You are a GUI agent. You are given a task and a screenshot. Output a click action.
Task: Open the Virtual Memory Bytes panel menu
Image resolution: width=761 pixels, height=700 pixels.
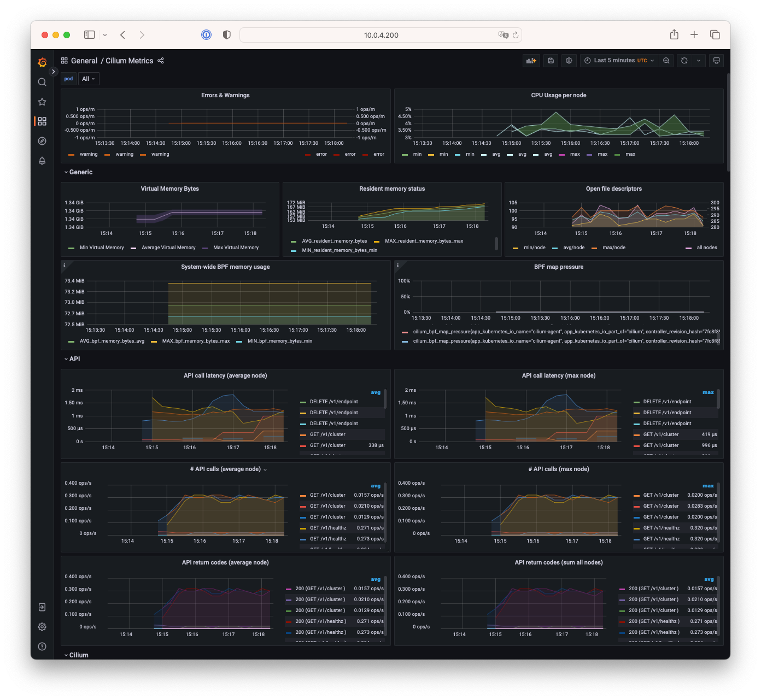pos(170,189)
